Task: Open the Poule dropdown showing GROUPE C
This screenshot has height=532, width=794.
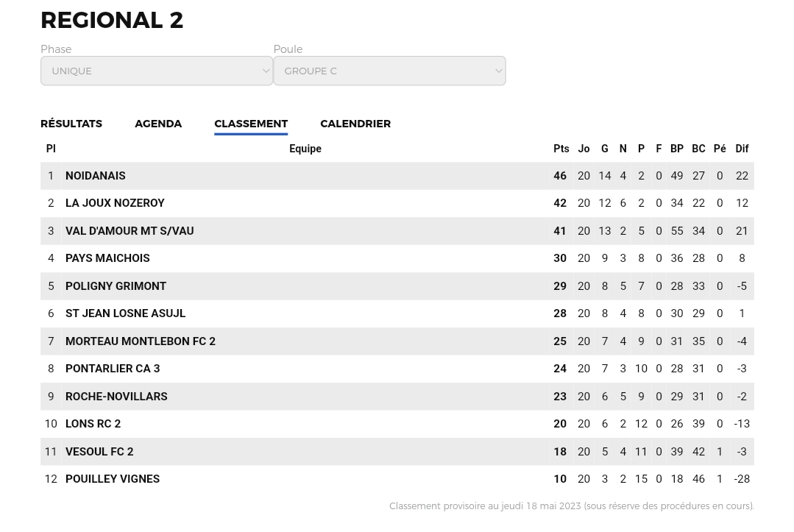Action: 389,71
